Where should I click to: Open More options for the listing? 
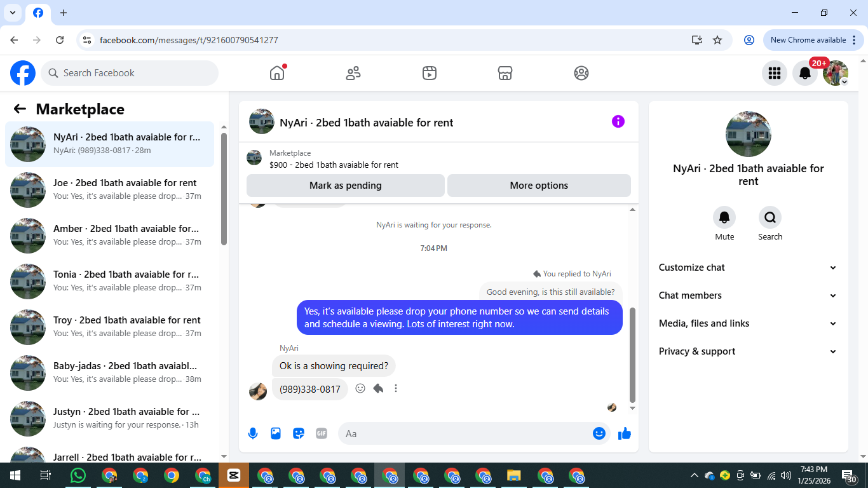click(x=539, y=186)
